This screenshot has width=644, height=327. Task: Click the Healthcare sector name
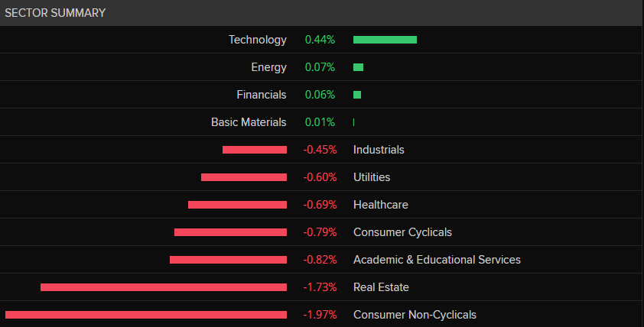point(380,205)
